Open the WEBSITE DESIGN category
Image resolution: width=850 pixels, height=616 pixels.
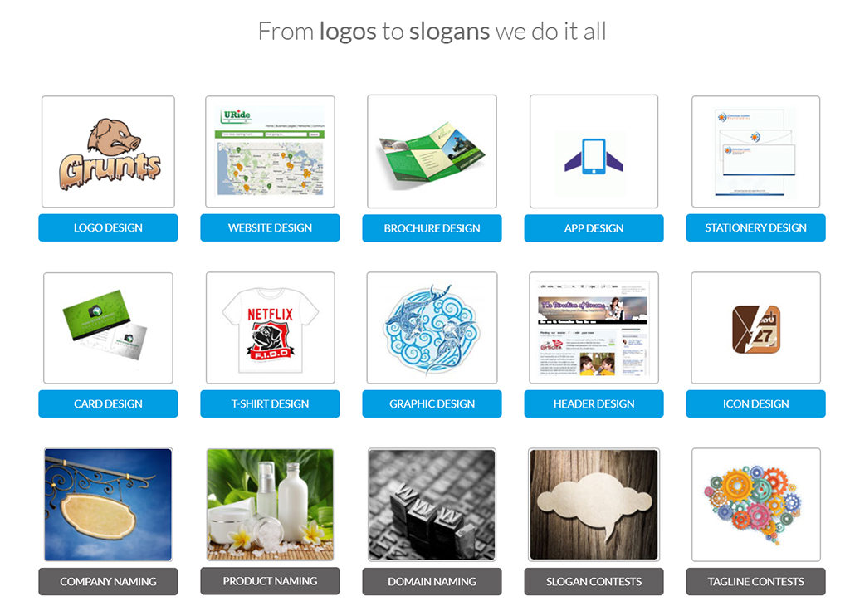click(270, 227)
